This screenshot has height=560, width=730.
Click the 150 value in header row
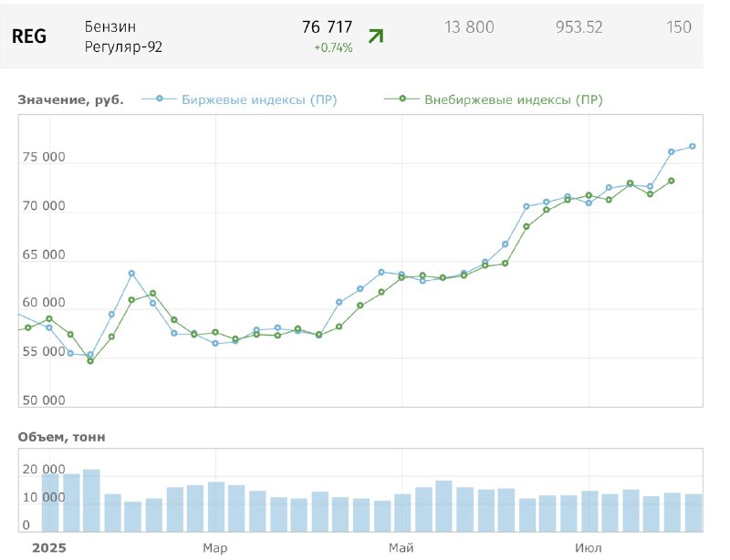click(x=679, y=27)
